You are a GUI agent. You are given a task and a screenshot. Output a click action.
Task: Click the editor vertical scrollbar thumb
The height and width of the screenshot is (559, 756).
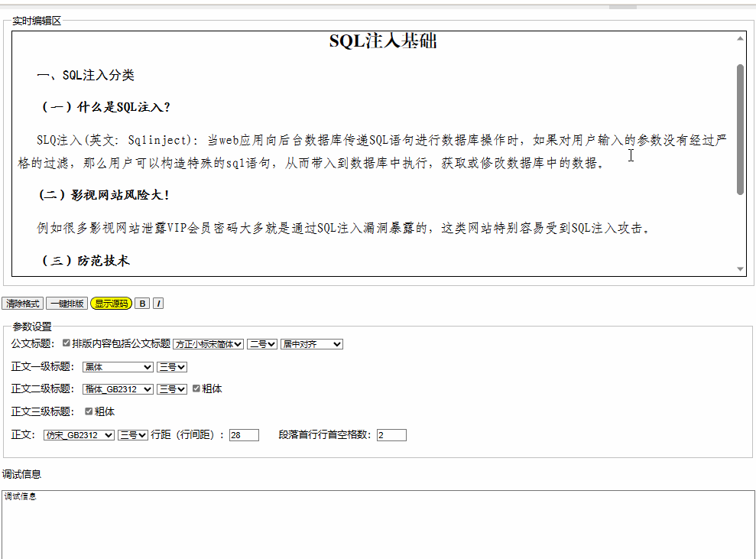coord(740,129)
